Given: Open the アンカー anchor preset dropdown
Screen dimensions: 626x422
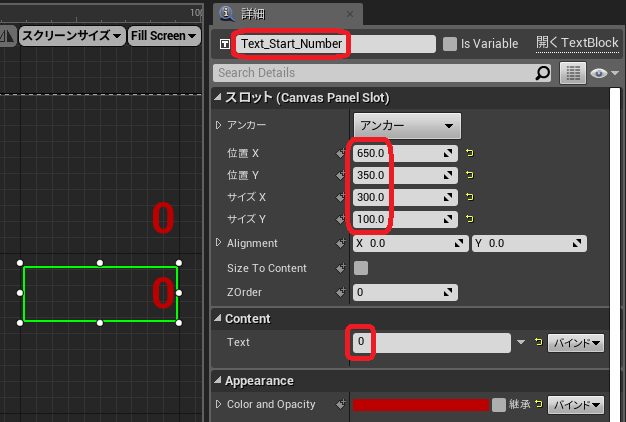Looking at the screenshot, I should coord(407,126).
